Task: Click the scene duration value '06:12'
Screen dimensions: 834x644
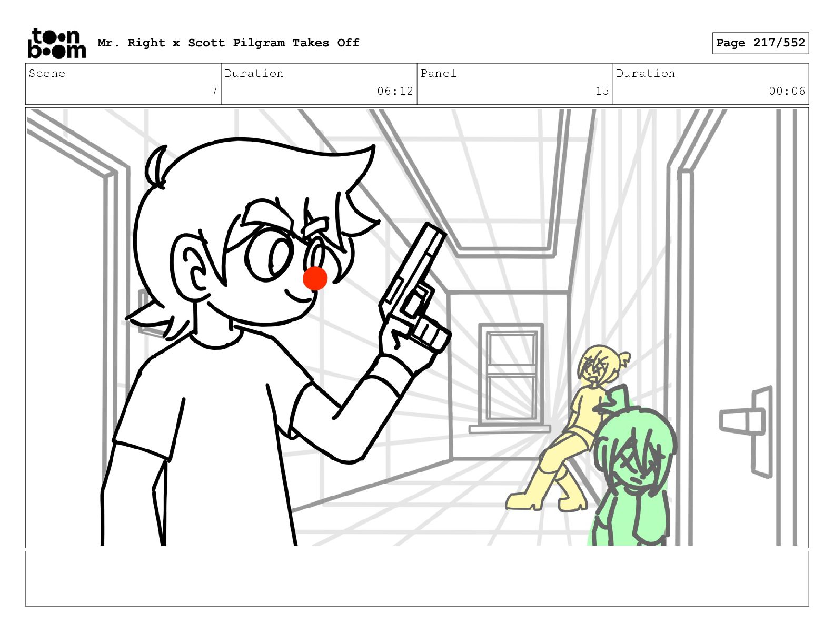Action: pyautogui.click(x=395, y=91)
